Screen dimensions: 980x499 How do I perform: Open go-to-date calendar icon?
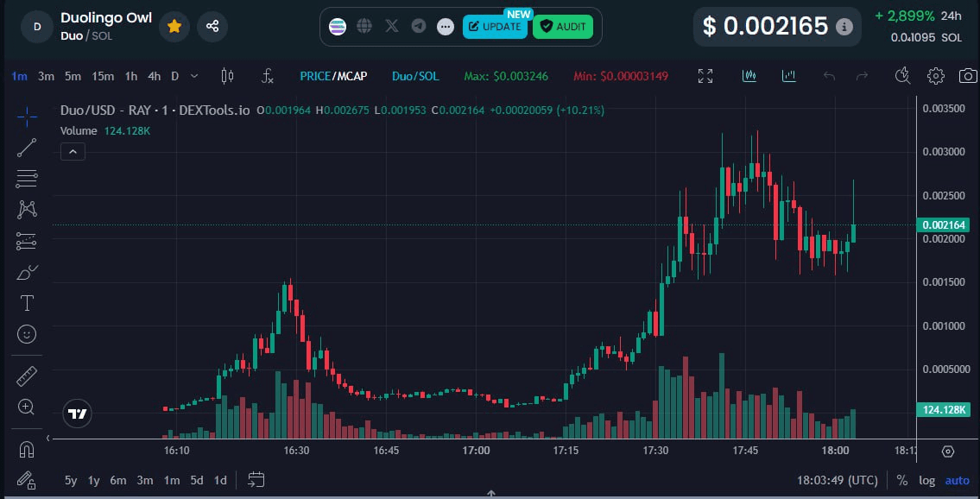pos(256,480)
